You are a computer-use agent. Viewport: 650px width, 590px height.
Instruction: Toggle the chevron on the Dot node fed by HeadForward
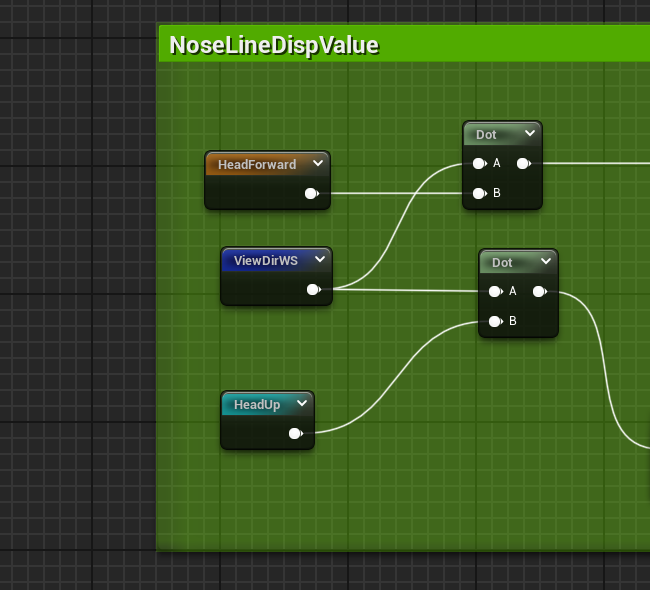point(530,134)
